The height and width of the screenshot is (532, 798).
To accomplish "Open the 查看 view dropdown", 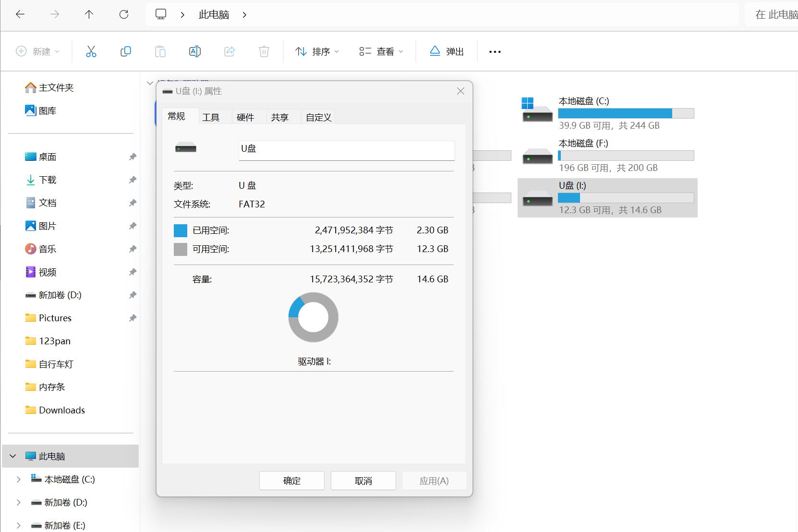I will click(x=381, y=51).
